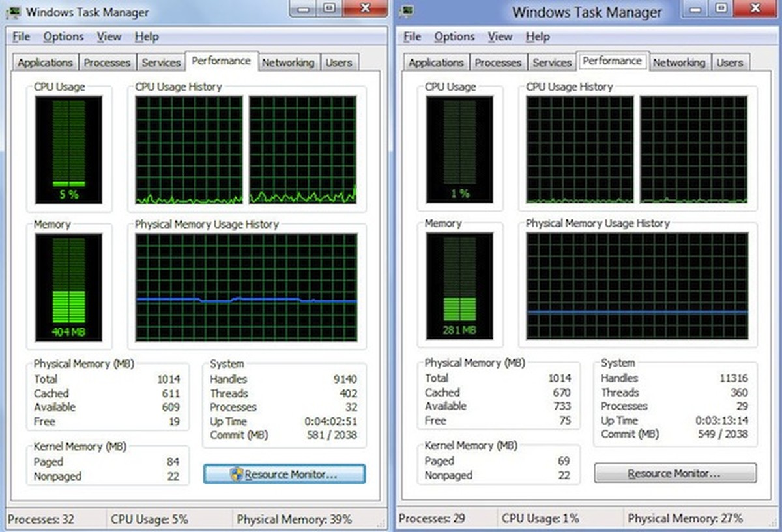This screenshot has width=782, height=532.
Task: Click Free value 75 in right window
Action: 564,420
